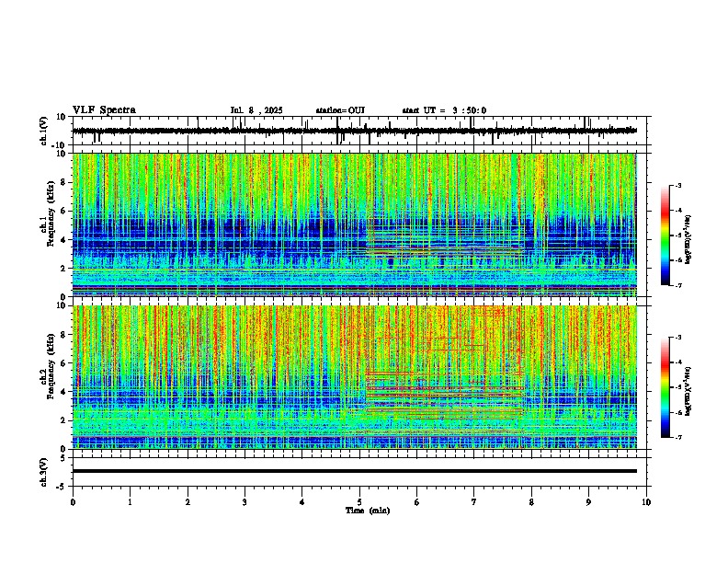Viewport: 728px width, 563px height.
Task: Click time axis tick label 3
Action: point(245,502)
